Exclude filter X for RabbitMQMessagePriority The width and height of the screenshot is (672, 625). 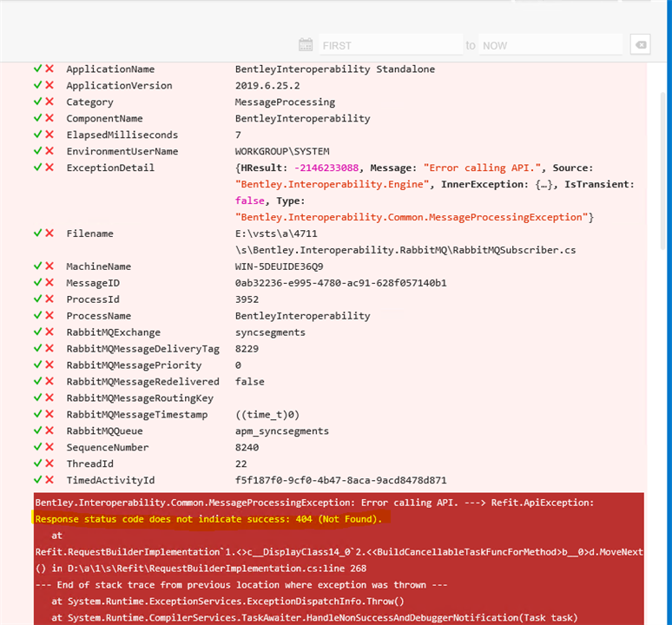click(x=49, y=365)
